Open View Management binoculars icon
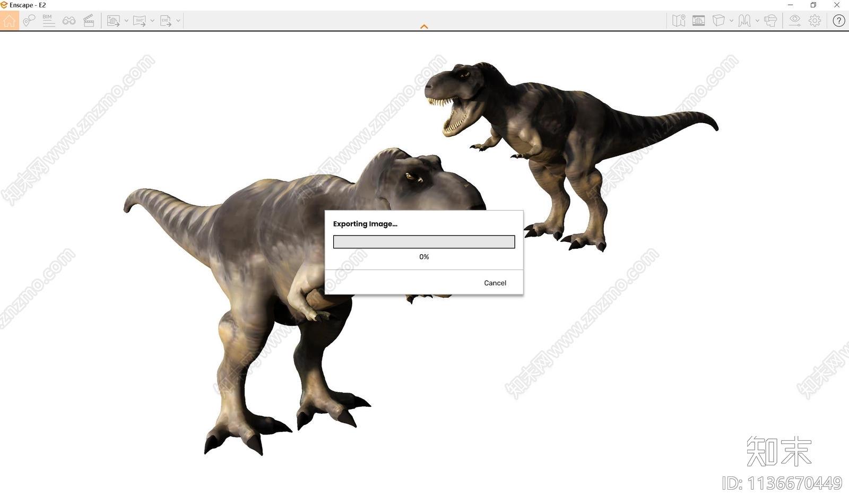849x504 pixels. (x=69, y=21)
